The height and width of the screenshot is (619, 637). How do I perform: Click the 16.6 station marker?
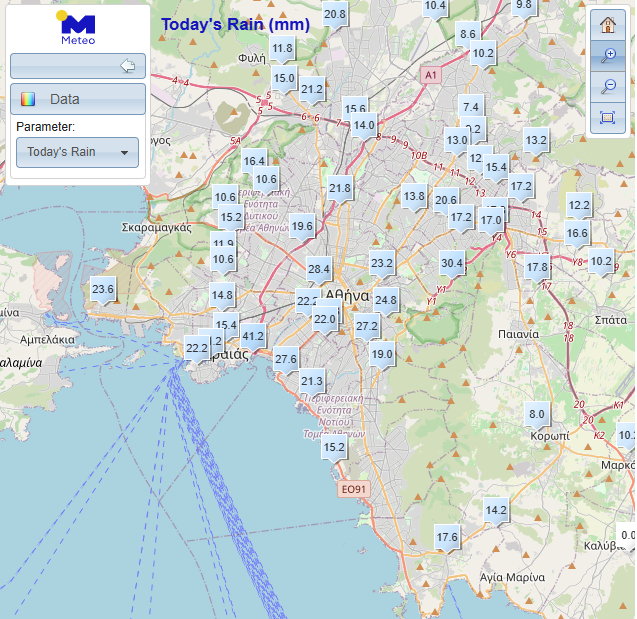(577, 233)
